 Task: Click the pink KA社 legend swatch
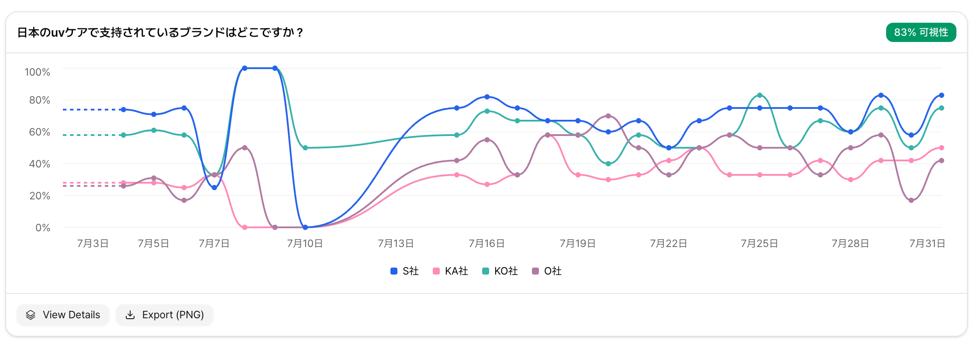point(436,271)
